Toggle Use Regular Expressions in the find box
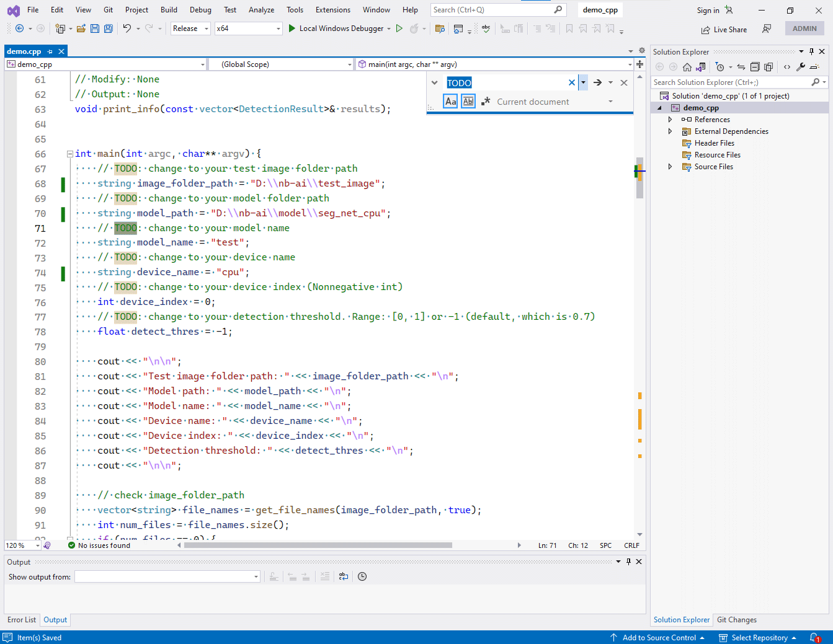 point(486,101)
